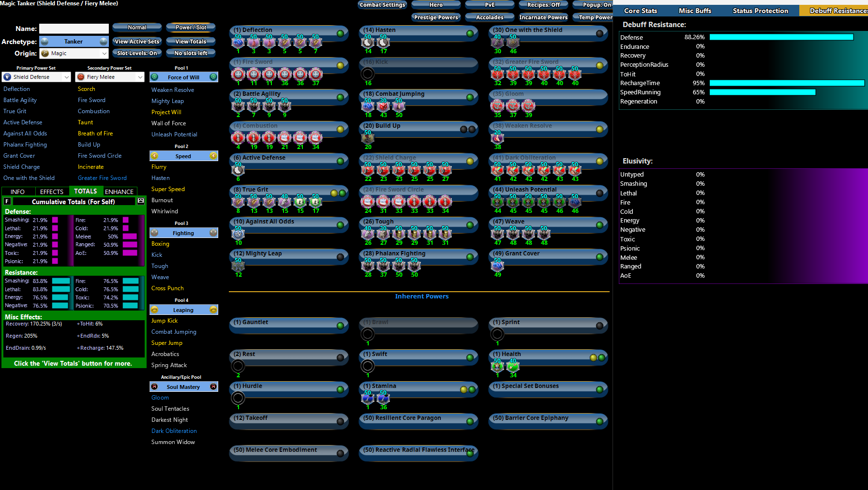Click the Against All Odds enhancement slot
Viewport: 868px width, 490px height.
[x=238, y=234]
